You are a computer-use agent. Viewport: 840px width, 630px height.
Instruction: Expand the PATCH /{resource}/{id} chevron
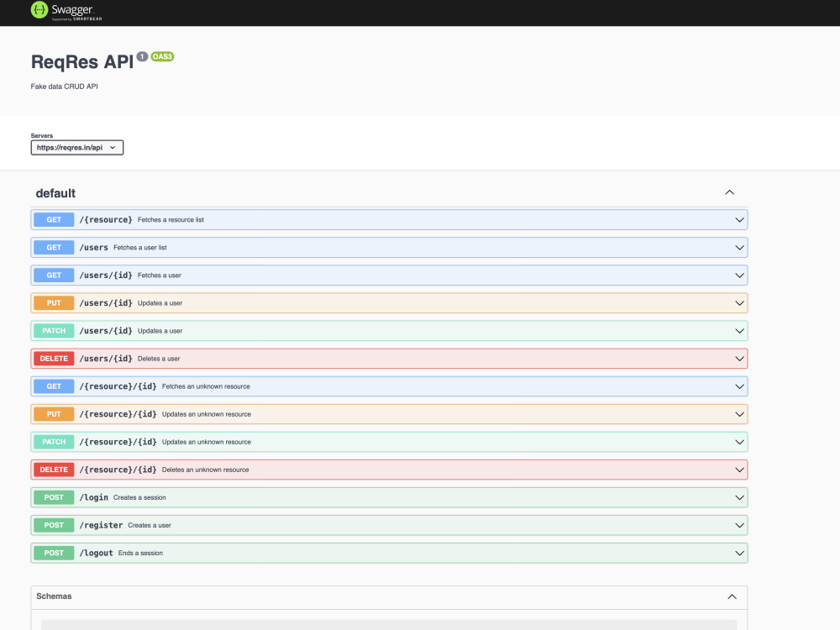pos(739,442)
